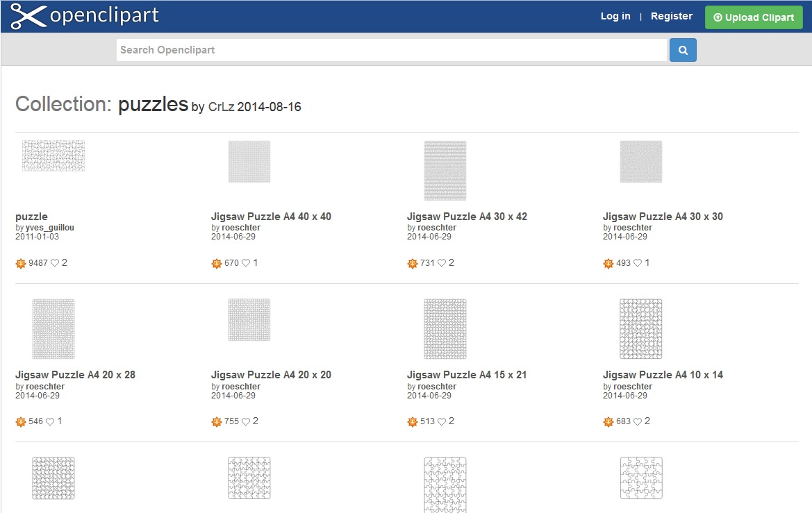
Task: Click the orange views badge beside 683
Action: (608, 422)
